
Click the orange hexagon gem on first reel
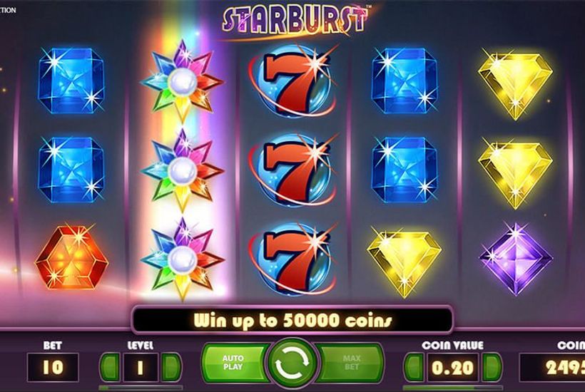71,258
